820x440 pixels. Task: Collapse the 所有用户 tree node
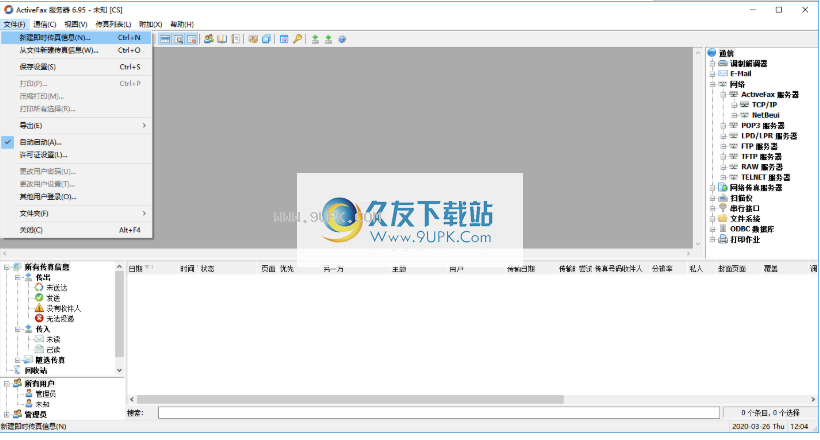tap(7, 383)
